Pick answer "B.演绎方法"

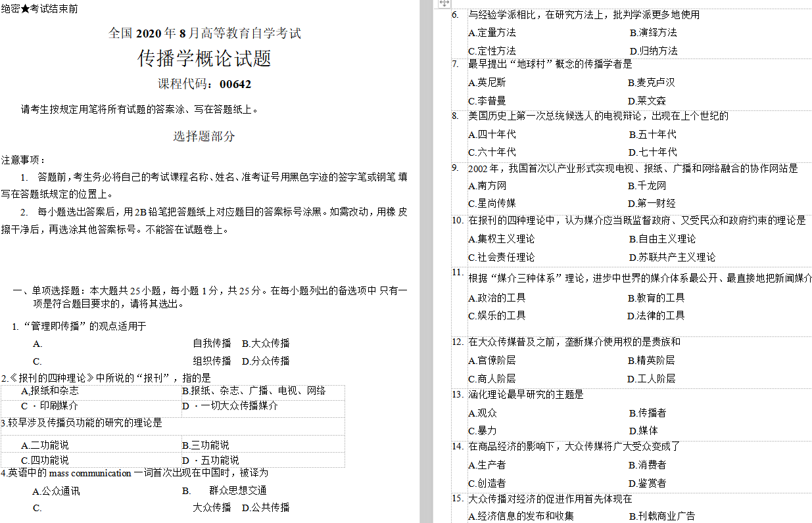[x=653, y=33]
